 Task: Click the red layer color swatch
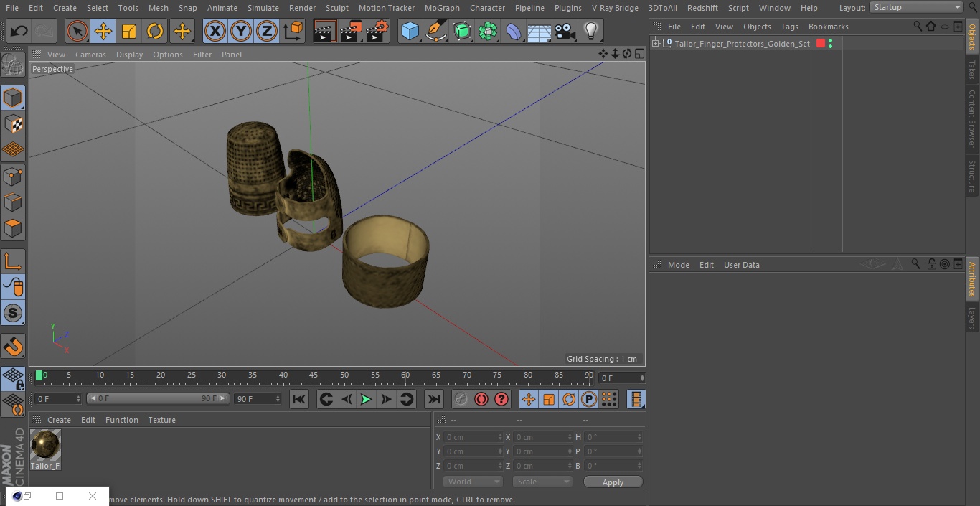821,44
